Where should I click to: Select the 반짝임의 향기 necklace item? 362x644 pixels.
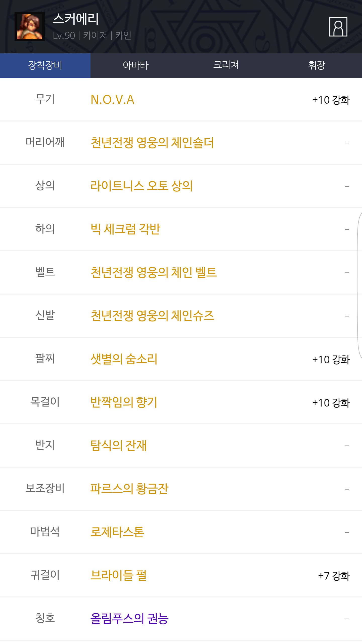tap(124, 402)
